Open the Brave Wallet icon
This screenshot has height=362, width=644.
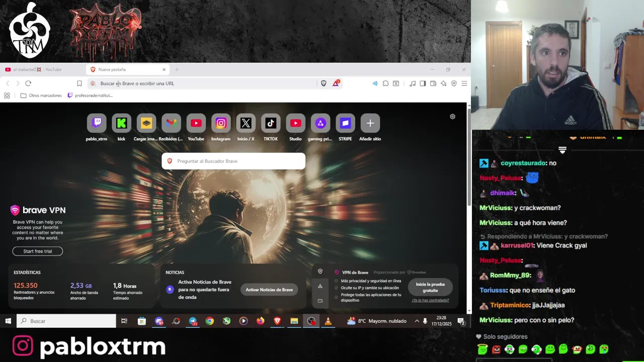point(433,83)
